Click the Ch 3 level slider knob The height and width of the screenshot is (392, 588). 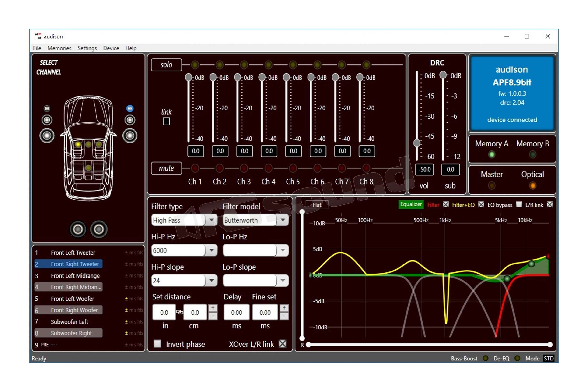(x=238, y=77)
